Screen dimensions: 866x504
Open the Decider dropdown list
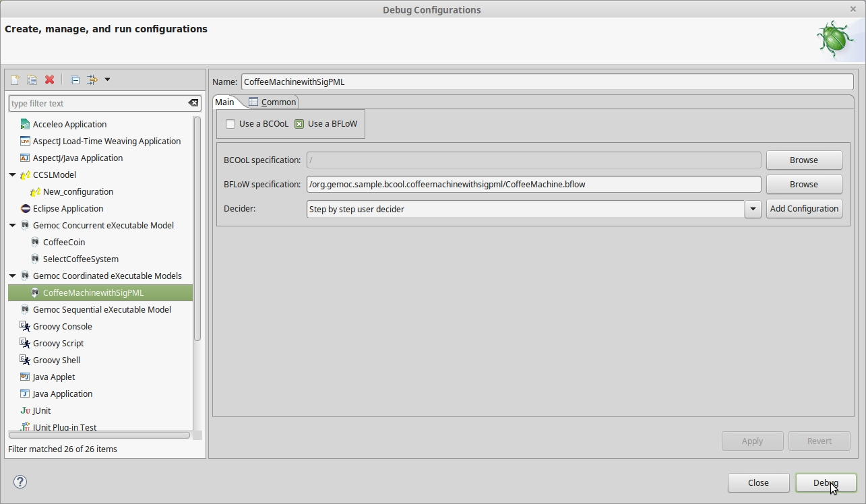(753, 209)
